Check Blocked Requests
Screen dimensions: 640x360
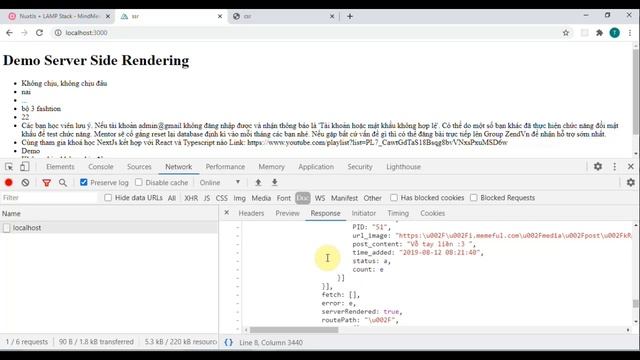[x=473, y=198]
